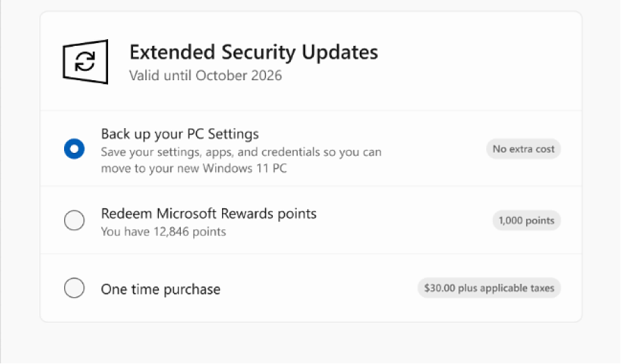This screenshot has height=364, width=621.
Task: Click the Extended Security Updates heading
Action: click(254, 52)
